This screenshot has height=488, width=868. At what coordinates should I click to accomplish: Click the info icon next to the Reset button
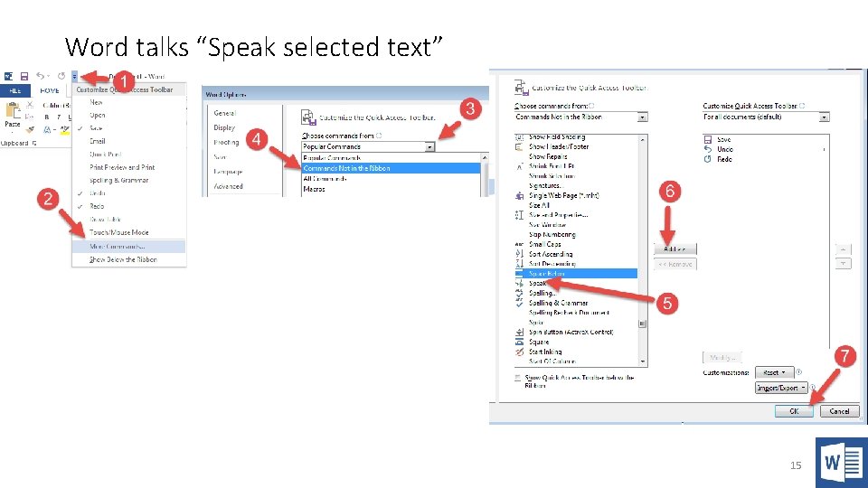click(x=798, y=372)
